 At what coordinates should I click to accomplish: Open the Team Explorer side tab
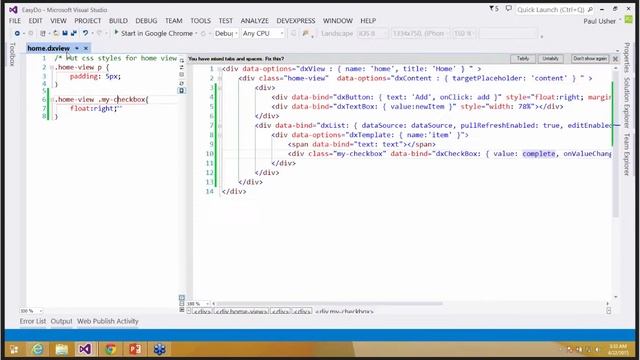click(x=627, y=154)
